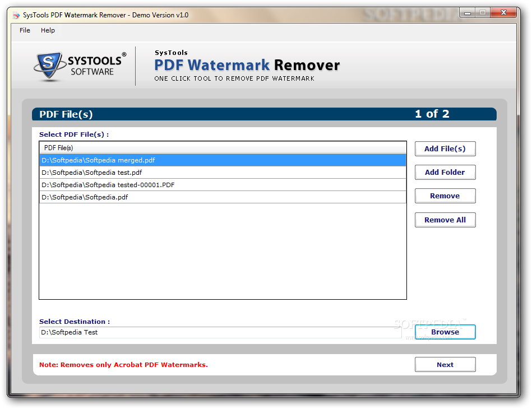
Task: Minimize the PDF Watermark Remover window
Action: 467,13
